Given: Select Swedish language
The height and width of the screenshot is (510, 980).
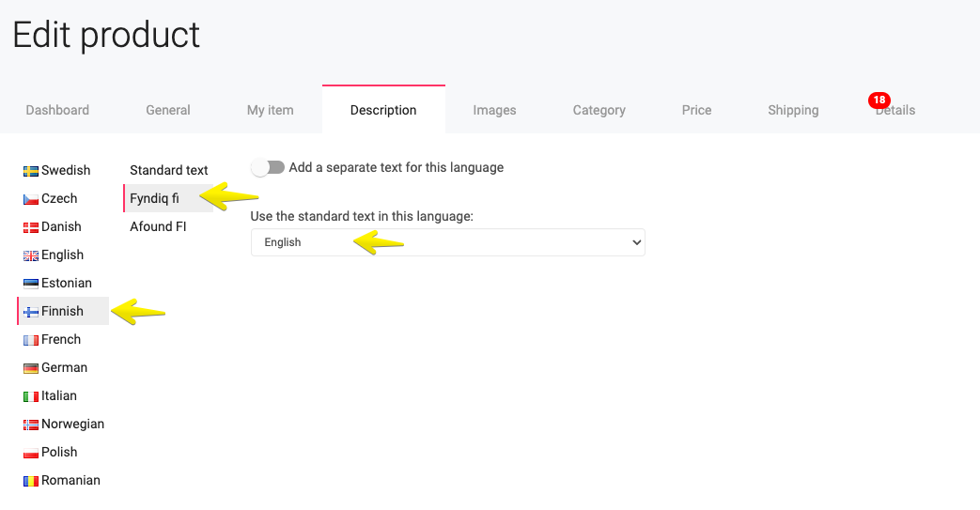Looking at the screenshot, I should coord(65,170).
